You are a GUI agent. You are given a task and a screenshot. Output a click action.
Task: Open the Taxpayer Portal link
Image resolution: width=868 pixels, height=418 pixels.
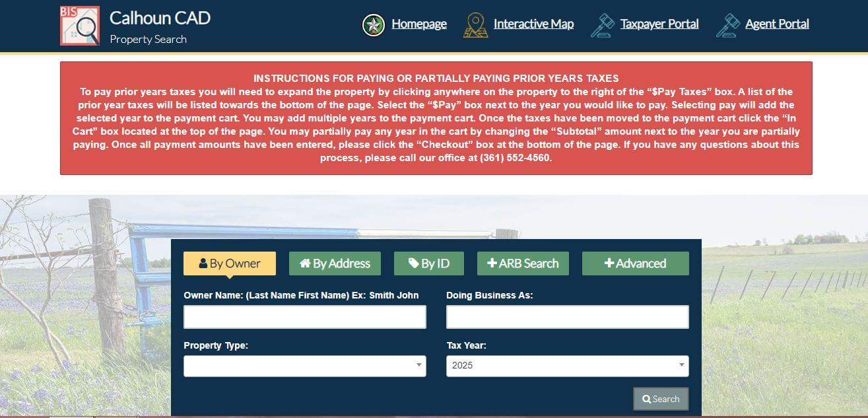659,24
